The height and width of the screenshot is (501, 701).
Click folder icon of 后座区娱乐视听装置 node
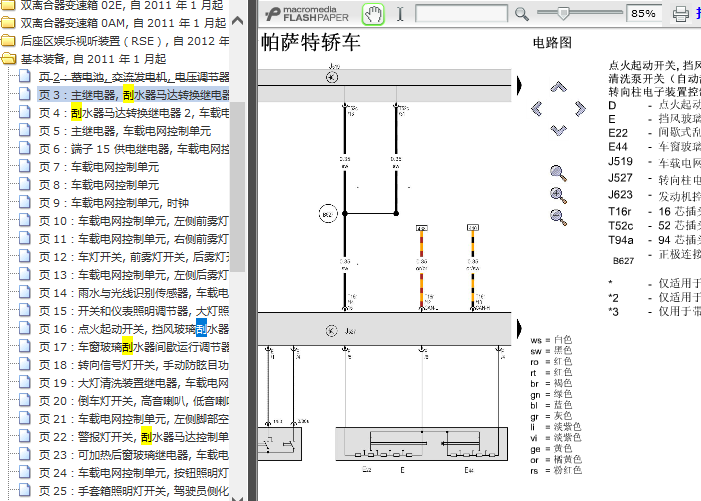(x=8, y=41)
